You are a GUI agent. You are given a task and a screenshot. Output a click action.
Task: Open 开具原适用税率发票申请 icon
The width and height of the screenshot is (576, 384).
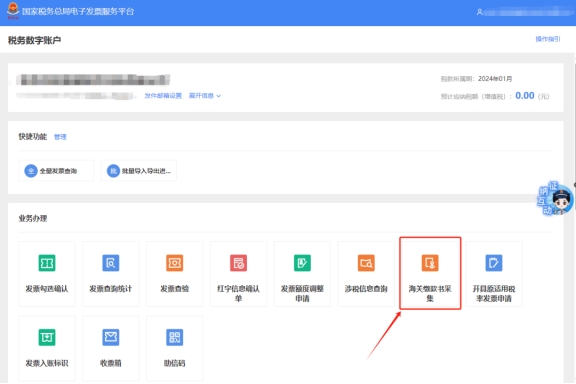[x=494, y=263]
